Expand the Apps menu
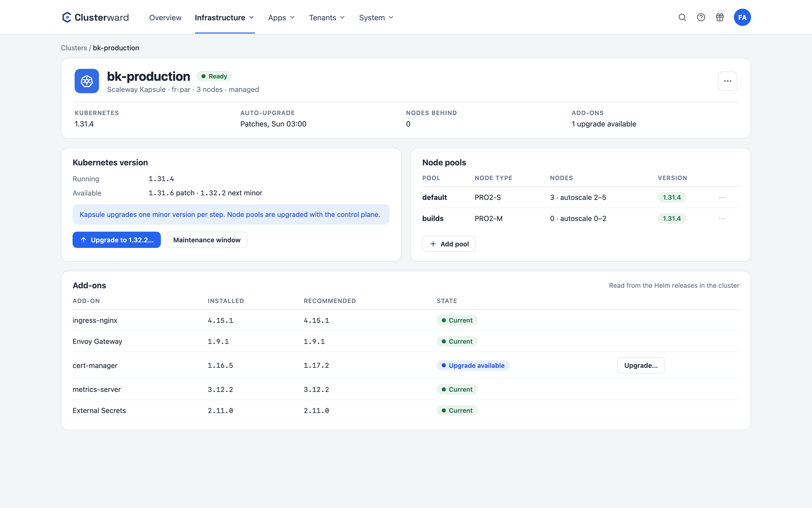Image resolution: width=812 pixels, height=508 pixels. coord(281,18)
